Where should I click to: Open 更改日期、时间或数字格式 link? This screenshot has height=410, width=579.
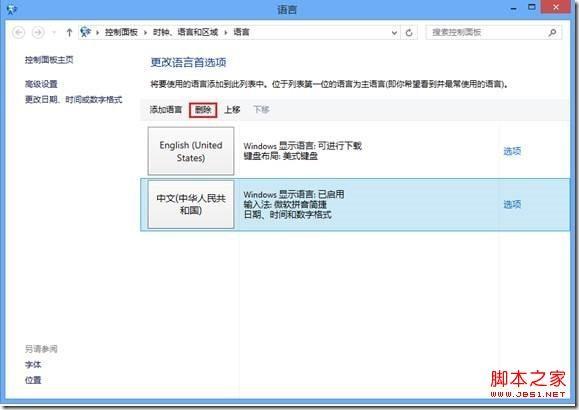coord(73,99)
